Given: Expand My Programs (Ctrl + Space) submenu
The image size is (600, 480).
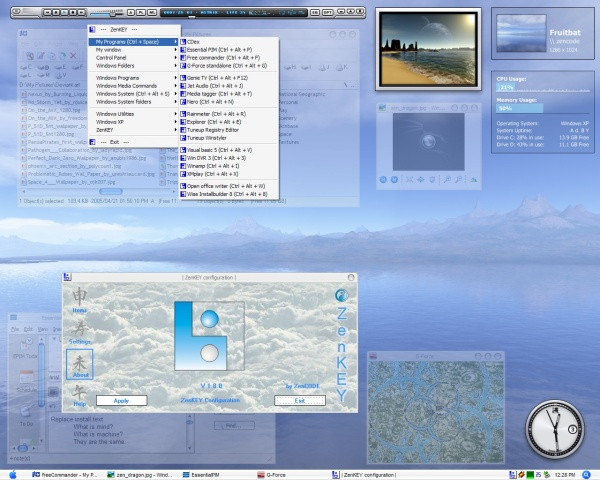Looking at the screenshot, I should 134,42.
